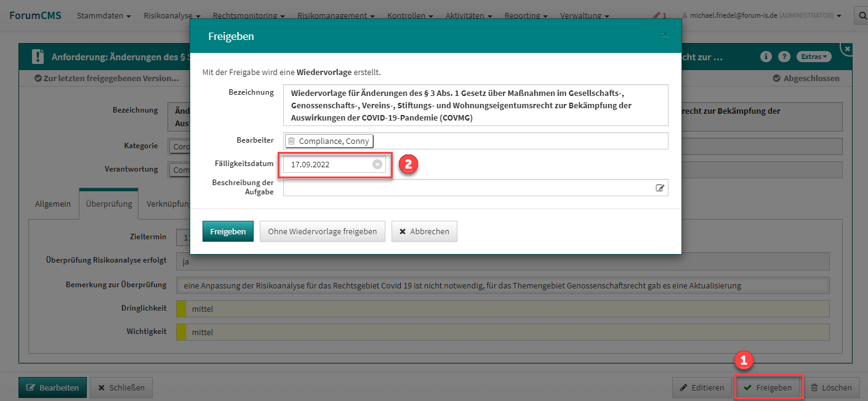Clear the Fälligkeitsdatum date with x icon
Screen dimensions: 868x401
coord(377,164)
